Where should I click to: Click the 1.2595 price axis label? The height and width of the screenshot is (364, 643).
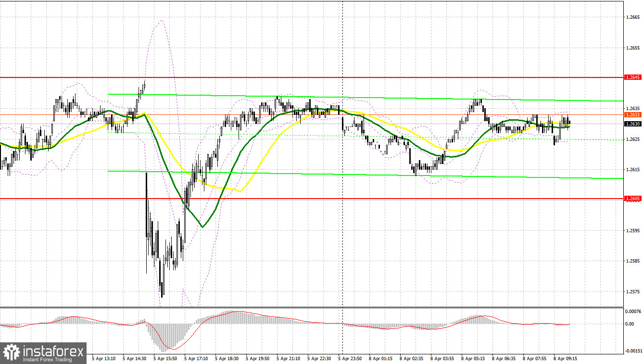pyautogui.click(x=632, y=230)
